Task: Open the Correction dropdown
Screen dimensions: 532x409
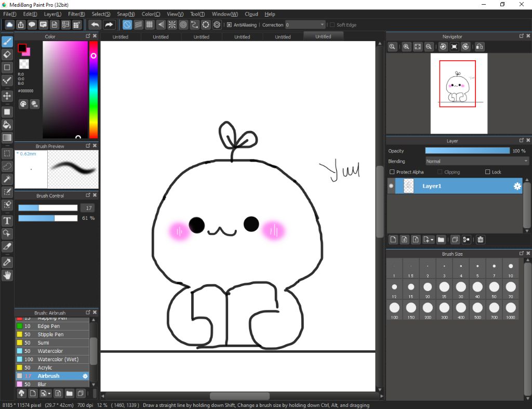Action: (x=305, y=25)
